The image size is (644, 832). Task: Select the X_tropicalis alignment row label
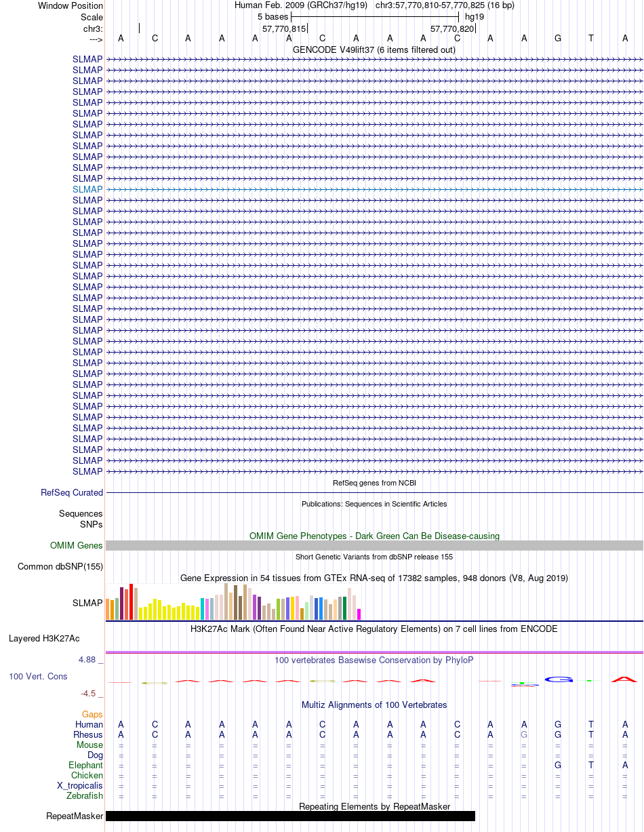80,786
